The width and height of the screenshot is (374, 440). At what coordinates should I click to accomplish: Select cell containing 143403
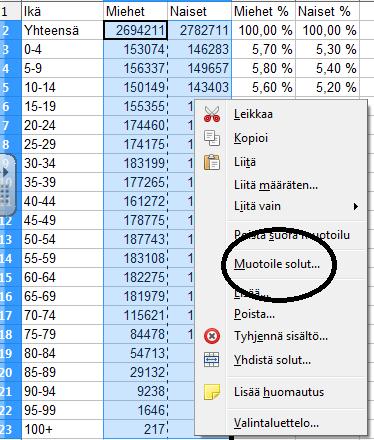[199, 88]
